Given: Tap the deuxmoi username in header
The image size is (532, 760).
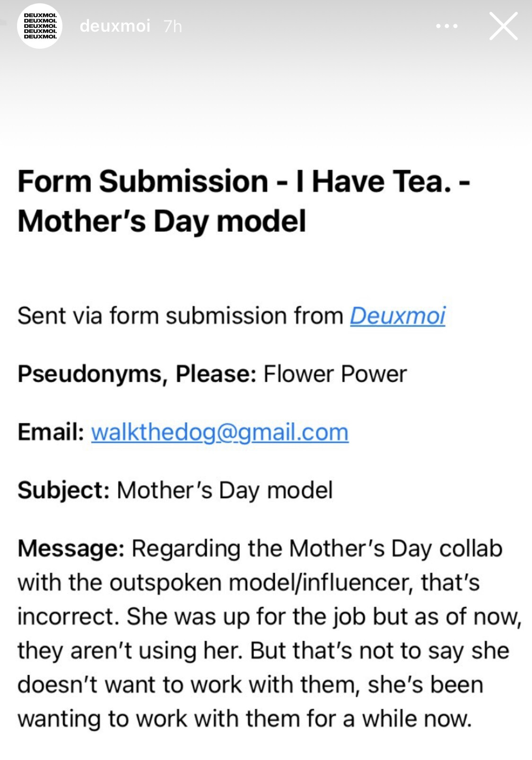Looking at the screenshot, I should pyautogui.click(x=115, y=26).
